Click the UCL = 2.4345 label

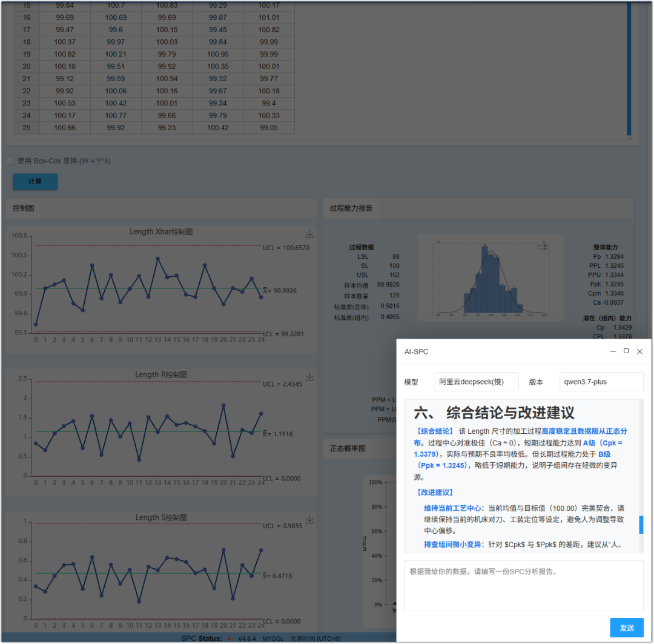click(x=282, y=384)
